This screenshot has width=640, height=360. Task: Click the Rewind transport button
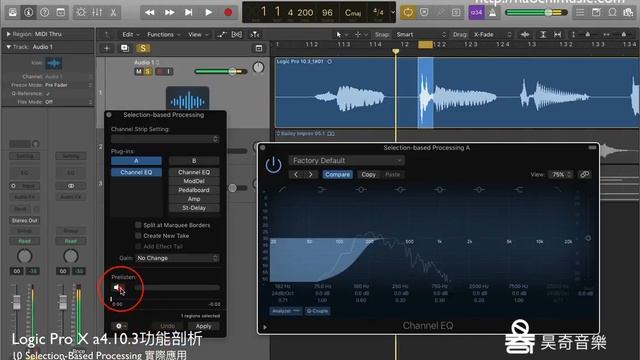point(150,13)
